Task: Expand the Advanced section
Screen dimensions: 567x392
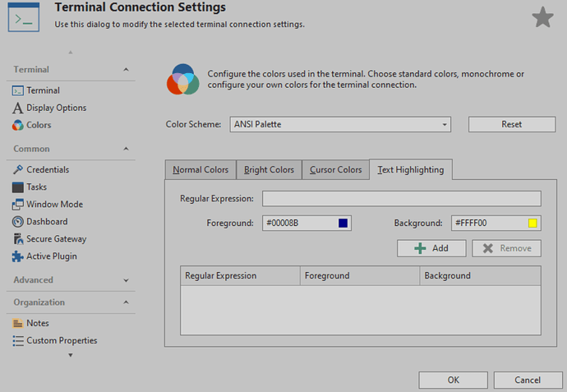Action: pyautogui.click(x=126, y=280)
